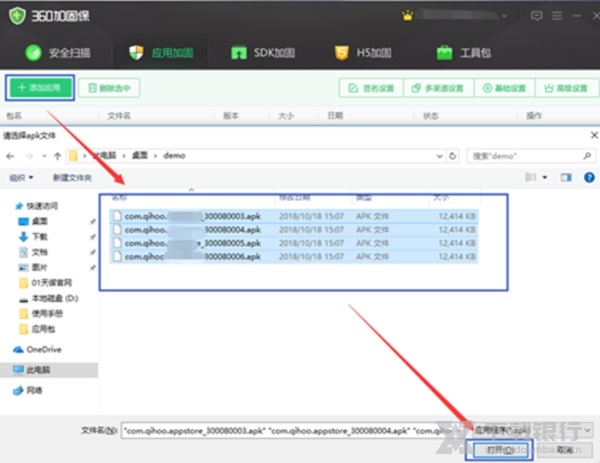Click 此电脑 in the address path

click(105, 155)
